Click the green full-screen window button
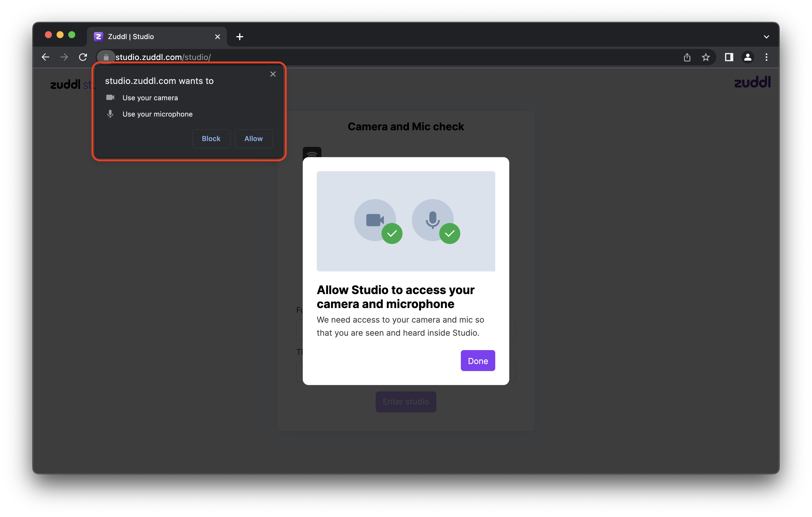This screenshot has height=517, width=812. pos(71,35)
